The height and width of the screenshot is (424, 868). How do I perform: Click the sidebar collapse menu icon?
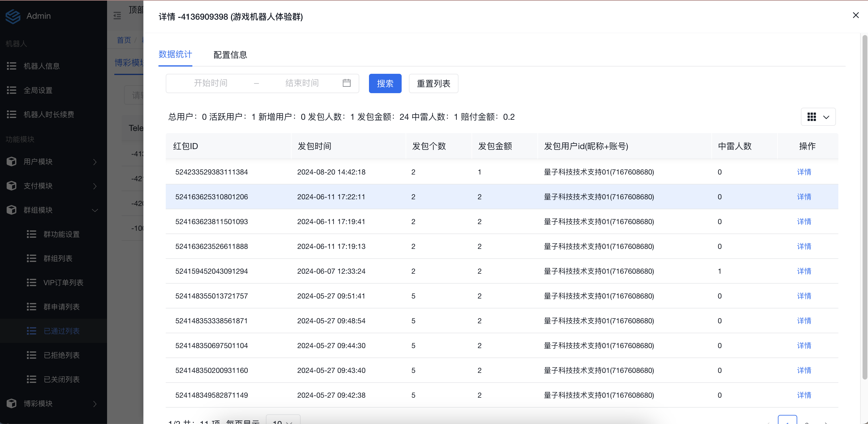pos(117,16)
